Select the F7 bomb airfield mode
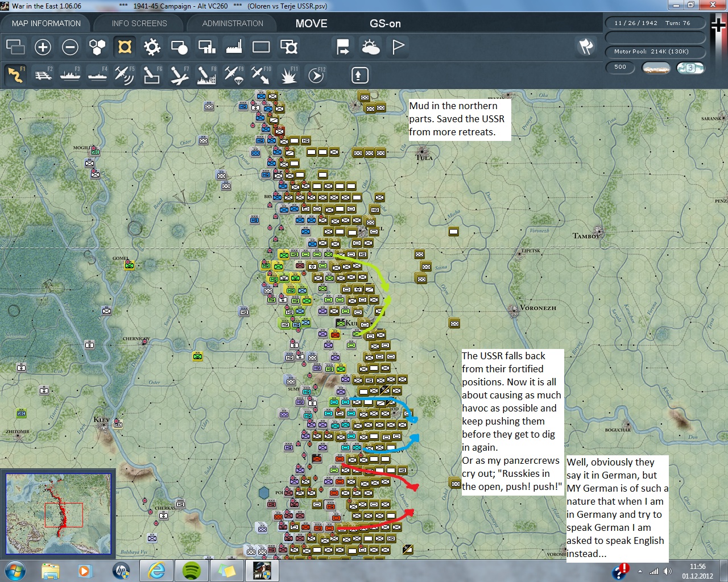 pos(179,75)
